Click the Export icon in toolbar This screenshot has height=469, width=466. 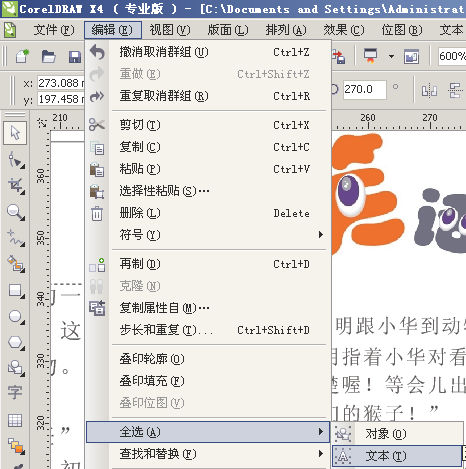point(339,57)
